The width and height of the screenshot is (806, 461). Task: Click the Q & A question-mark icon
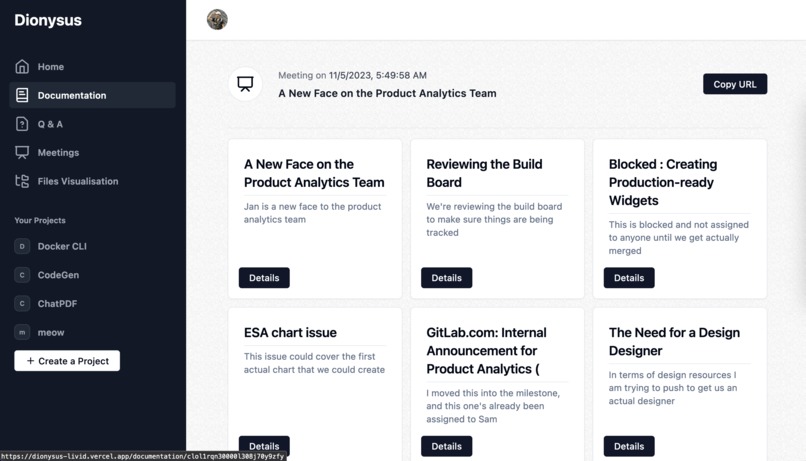point(22,124)
